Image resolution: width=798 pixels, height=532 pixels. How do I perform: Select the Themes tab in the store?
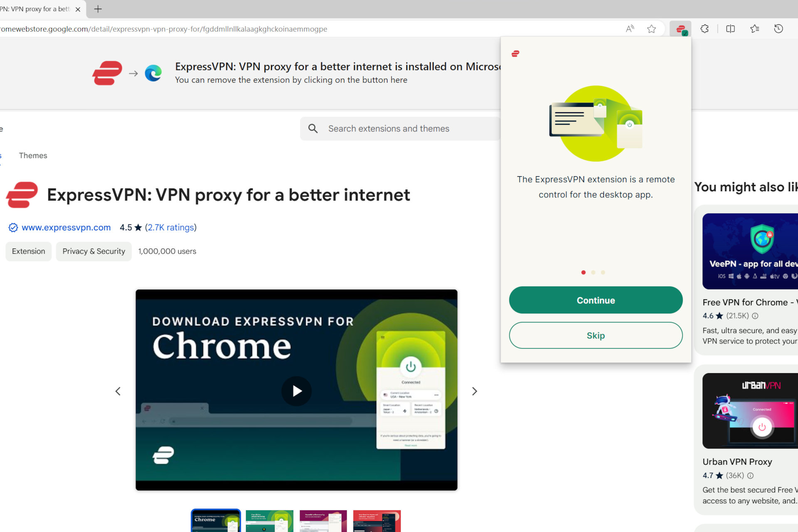tap(33, 155)
